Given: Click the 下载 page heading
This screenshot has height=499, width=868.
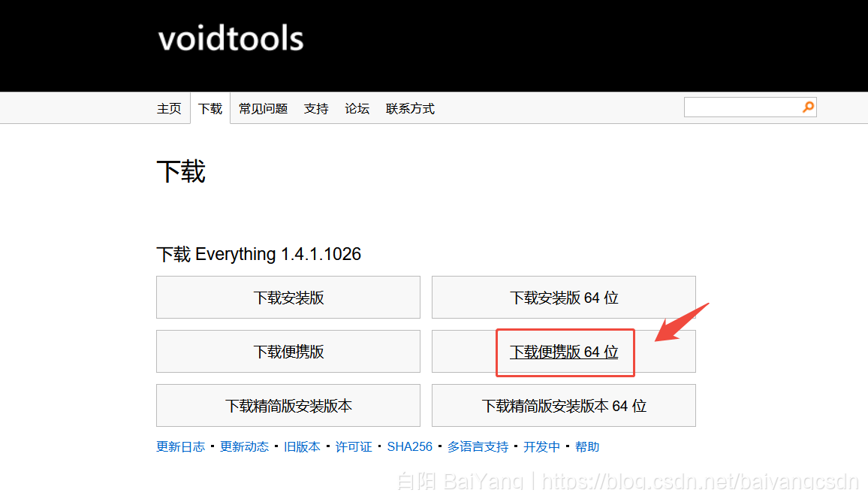Looking at the screenshot, I should coord(181,171).
